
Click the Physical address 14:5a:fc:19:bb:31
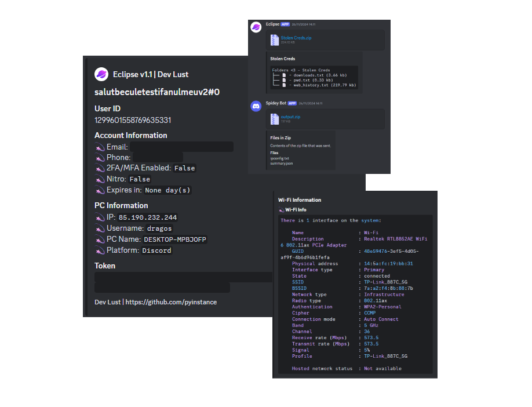388,263
